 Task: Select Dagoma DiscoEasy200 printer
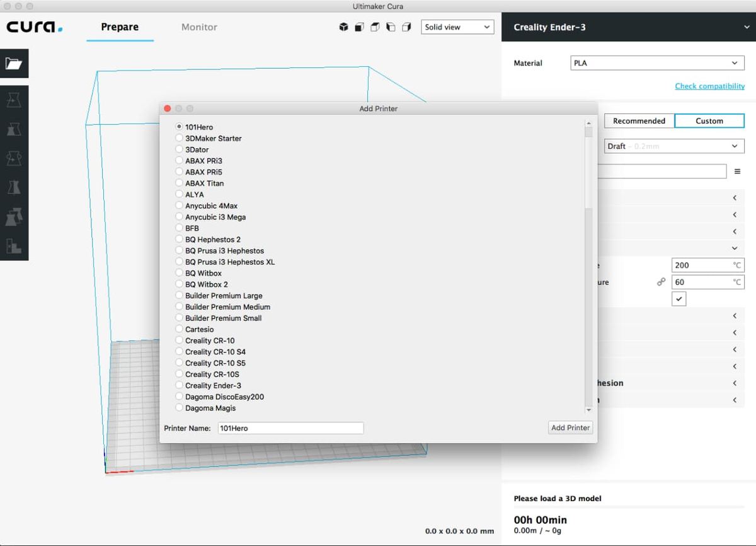coord(220,397)
